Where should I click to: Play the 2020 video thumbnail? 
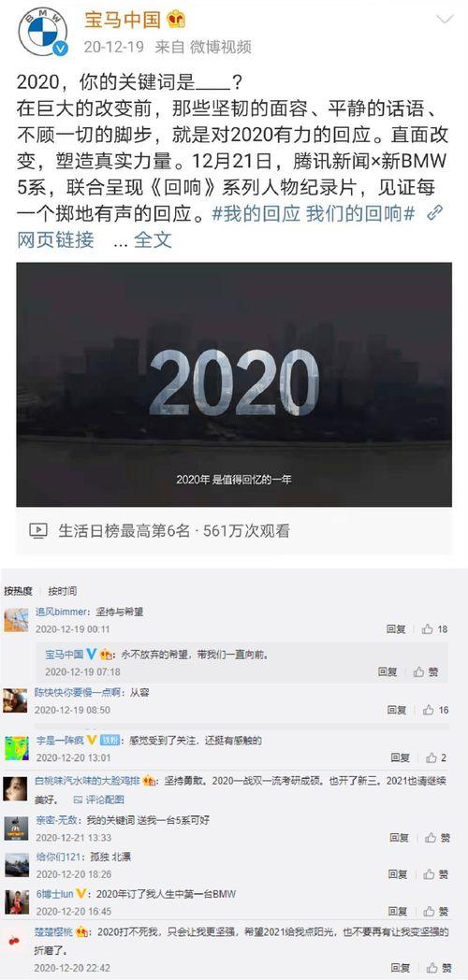[x=234, y=384]
